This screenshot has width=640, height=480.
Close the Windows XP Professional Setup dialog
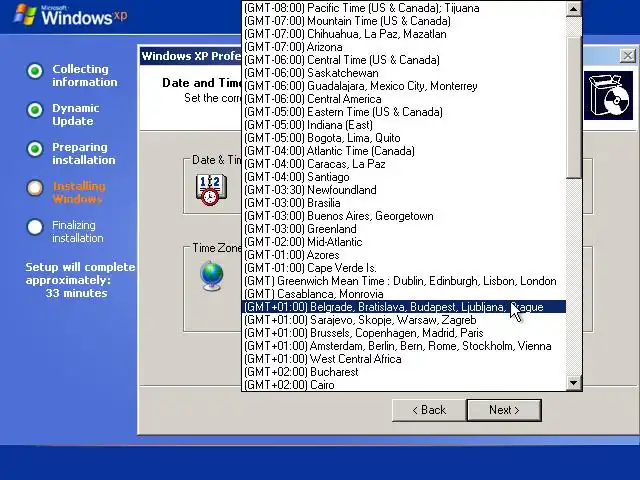click(628, 56)
